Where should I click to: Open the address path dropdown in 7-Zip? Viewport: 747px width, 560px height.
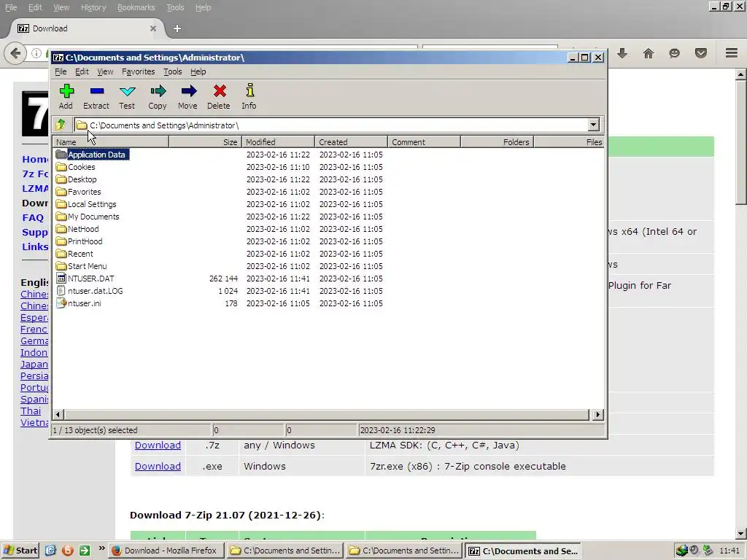[593, 125]
